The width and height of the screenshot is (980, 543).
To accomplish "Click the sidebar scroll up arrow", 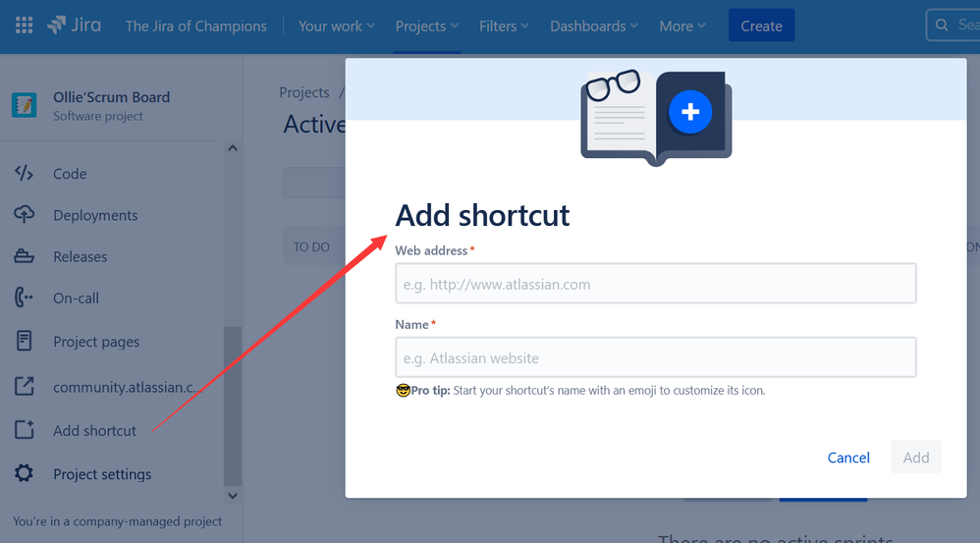I will [x=233, y=148].
